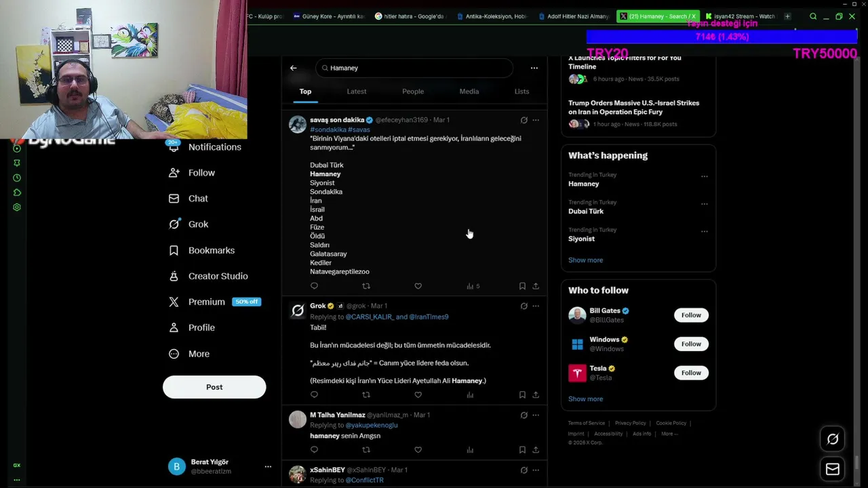Switch to the People tab
The width and height of the screenshot is (868, 488).
click(x=413, y=91)
